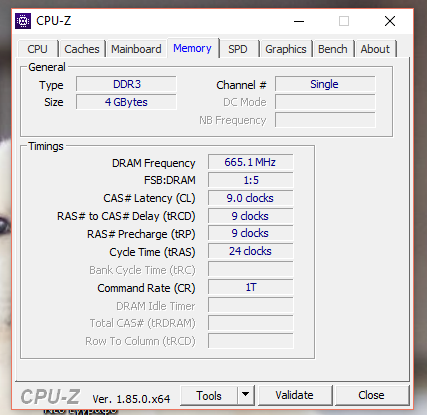Click the Command Rate 1T field

coord(250,287)
